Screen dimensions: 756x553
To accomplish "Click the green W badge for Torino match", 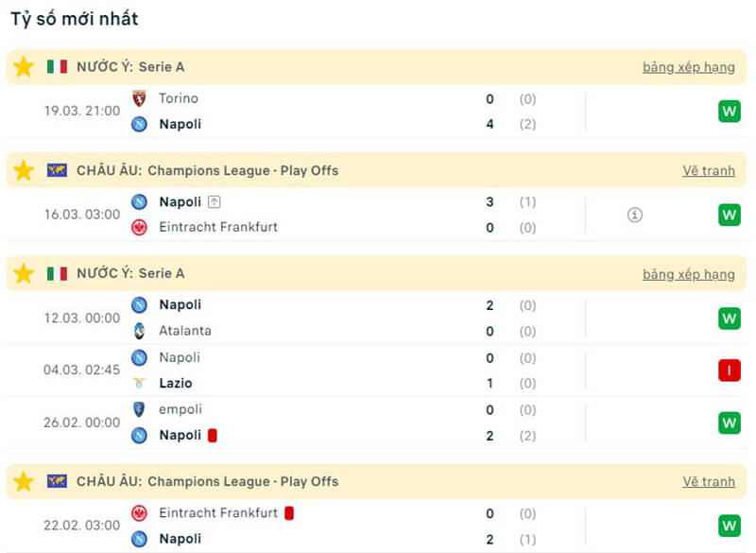I will [x=729, y=112].
